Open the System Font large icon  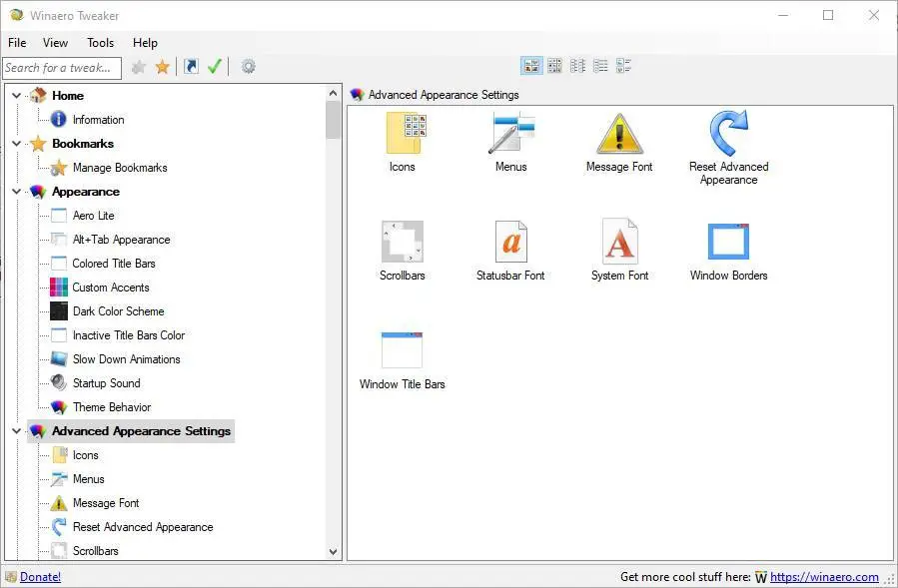pos(619,251)
